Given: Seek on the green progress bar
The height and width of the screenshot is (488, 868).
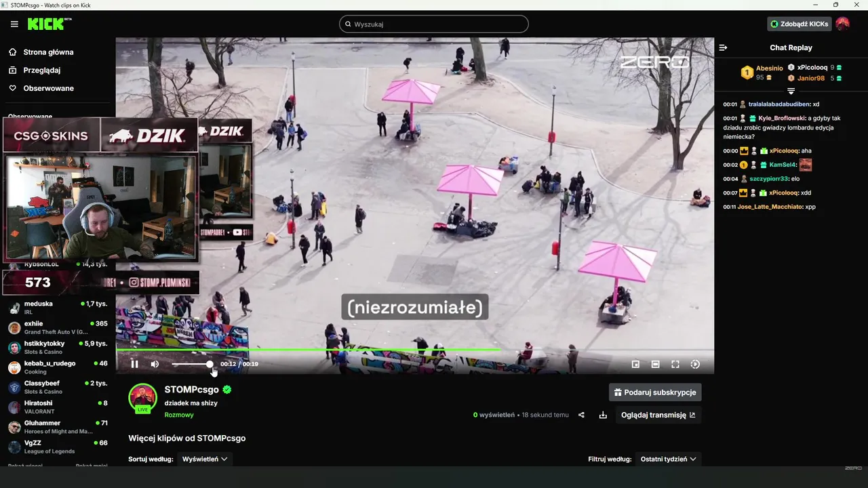Looking at the screenshot, I should click(x=414, y=350).
